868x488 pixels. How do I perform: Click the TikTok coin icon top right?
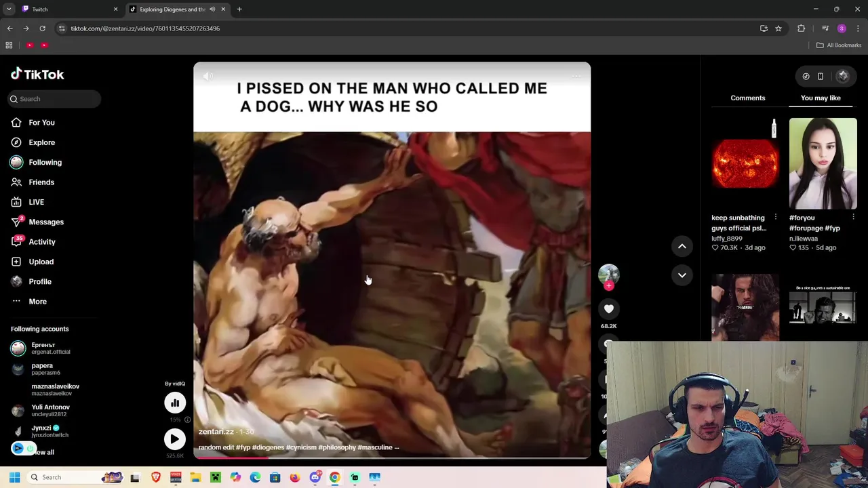(806, 77)
